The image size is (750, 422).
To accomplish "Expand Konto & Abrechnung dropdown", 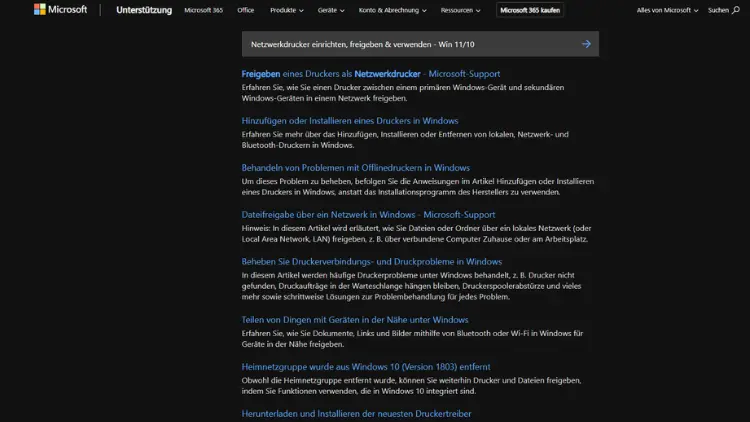I will pyautogui.click(x=392, y=10).
